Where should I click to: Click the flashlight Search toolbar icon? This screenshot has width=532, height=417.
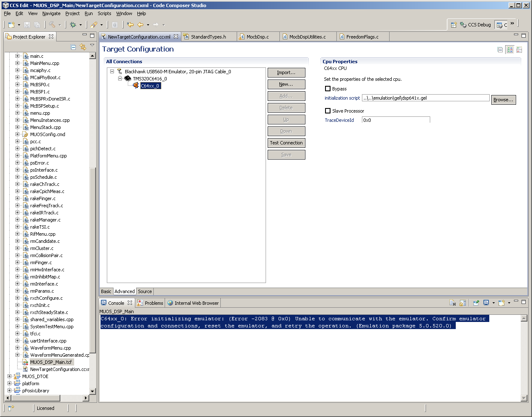pos(94,25)
